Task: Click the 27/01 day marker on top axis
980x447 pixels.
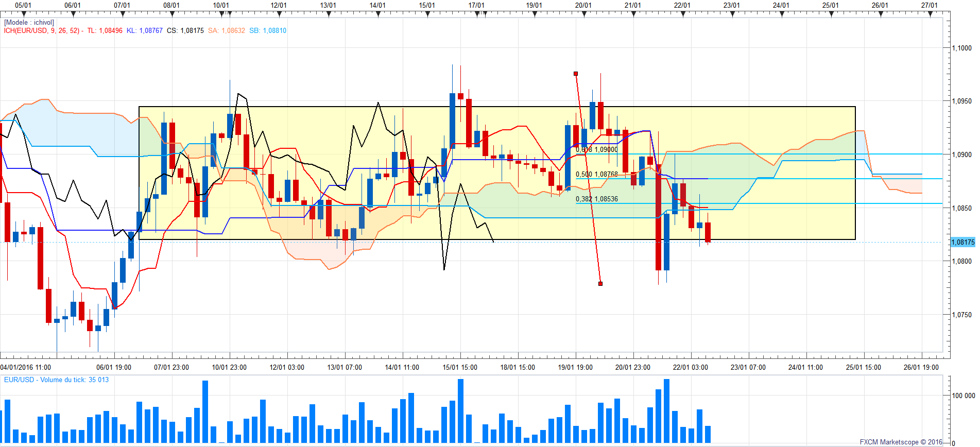Action: click(930, 6)
